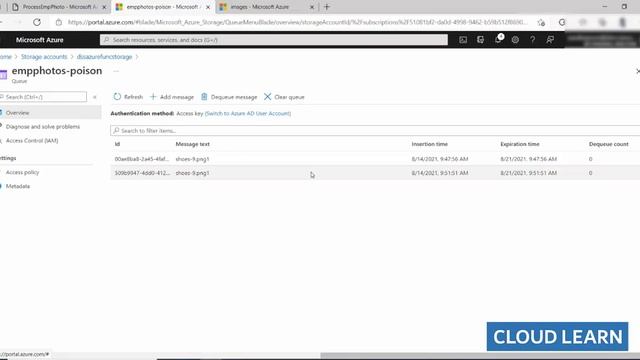Sort by Insertion time column header
640x360 pixels.
click(x=429, y=144)
